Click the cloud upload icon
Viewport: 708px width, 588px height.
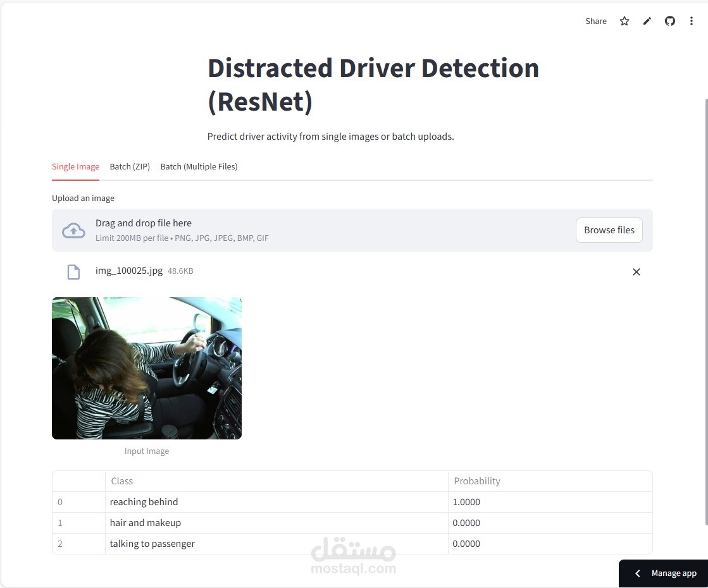[73, 231]
